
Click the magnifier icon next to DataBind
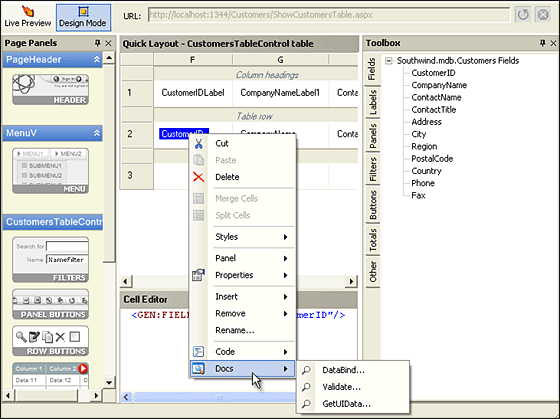click(x=306, y=370)
